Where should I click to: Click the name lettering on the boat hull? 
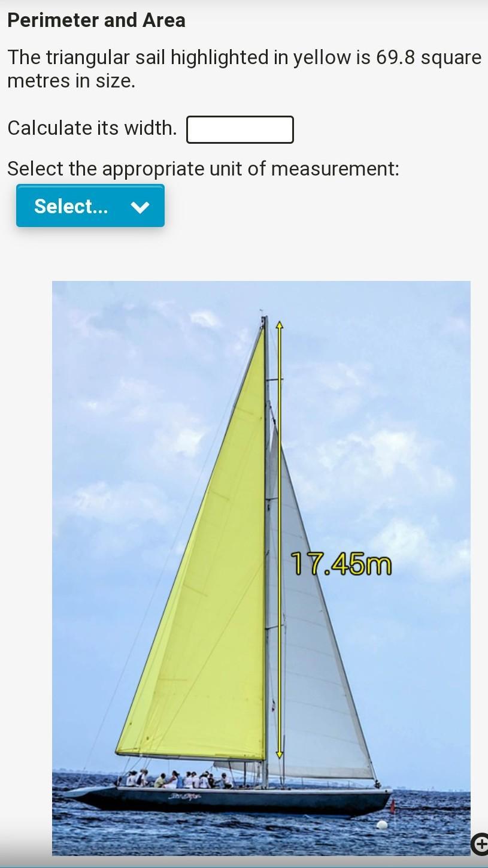184,797
